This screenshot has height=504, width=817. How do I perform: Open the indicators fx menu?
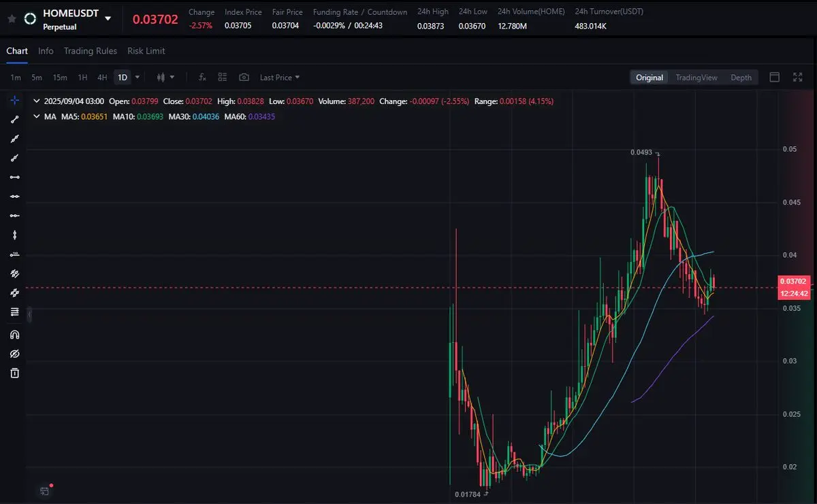point(202,78)
